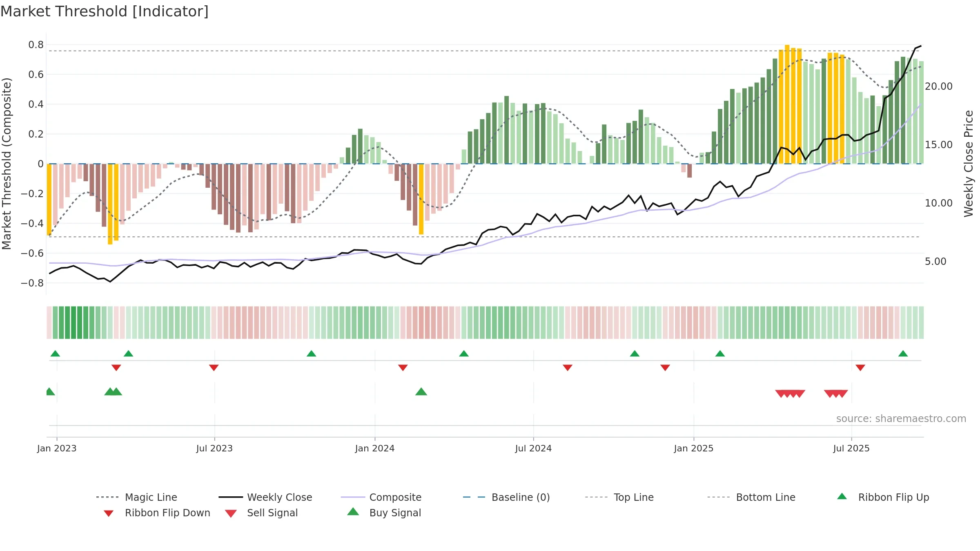Click the 0.8 y-axis tick label
The height and width of the screenshot is (551, 980).
pyautogui.click(x=36, y=45)
